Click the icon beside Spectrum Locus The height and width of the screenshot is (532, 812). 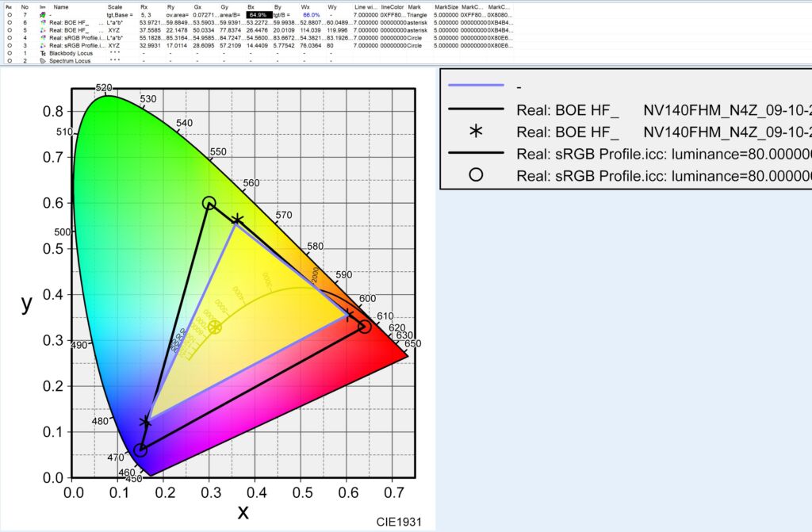pyautogui.click(x=43, y=60)
